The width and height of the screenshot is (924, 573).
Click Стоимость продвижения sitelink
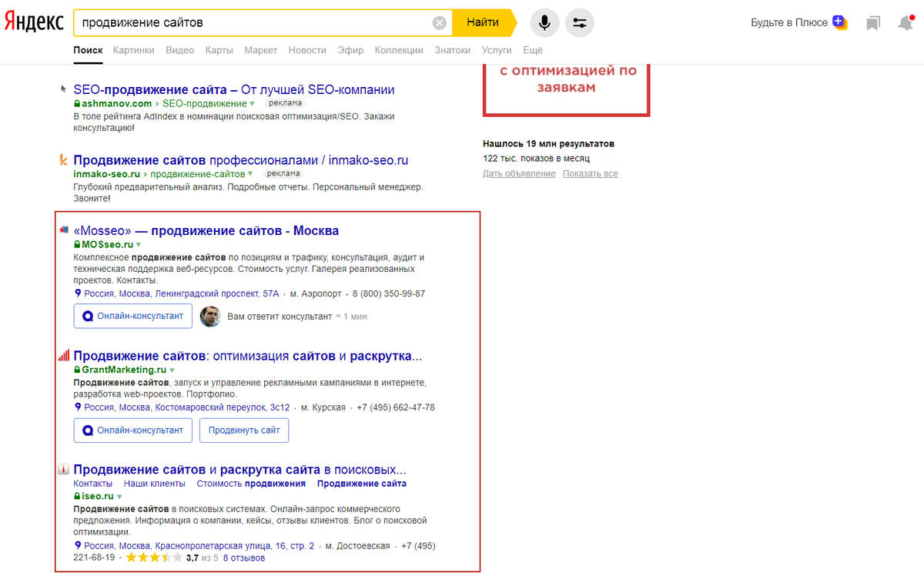click(x=251, y=483)
